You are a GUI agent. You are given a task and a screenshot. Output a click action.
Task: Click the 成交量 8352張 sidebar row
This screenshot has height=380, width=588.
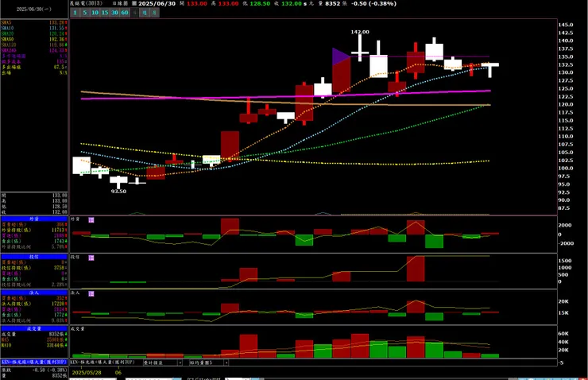coord(34,334)
